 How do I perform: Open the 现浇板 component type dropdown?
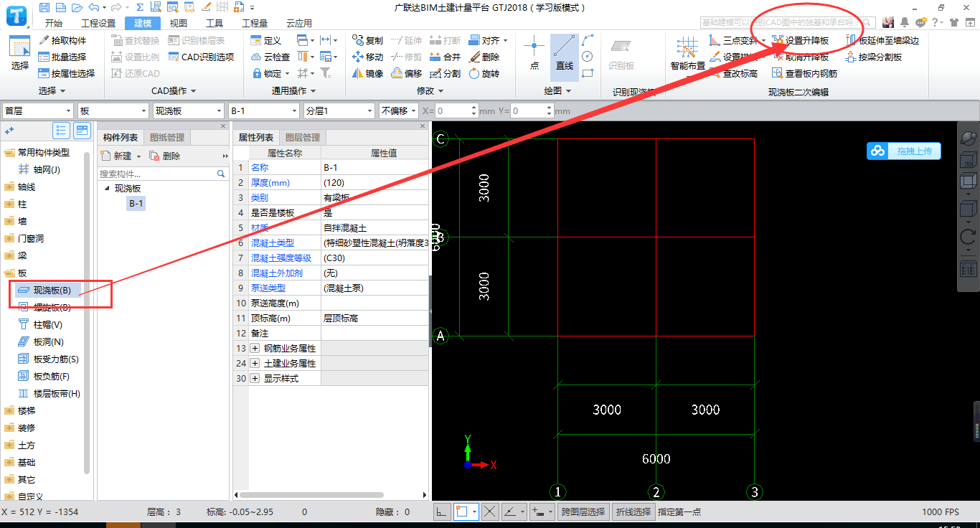tap(189, 110)
